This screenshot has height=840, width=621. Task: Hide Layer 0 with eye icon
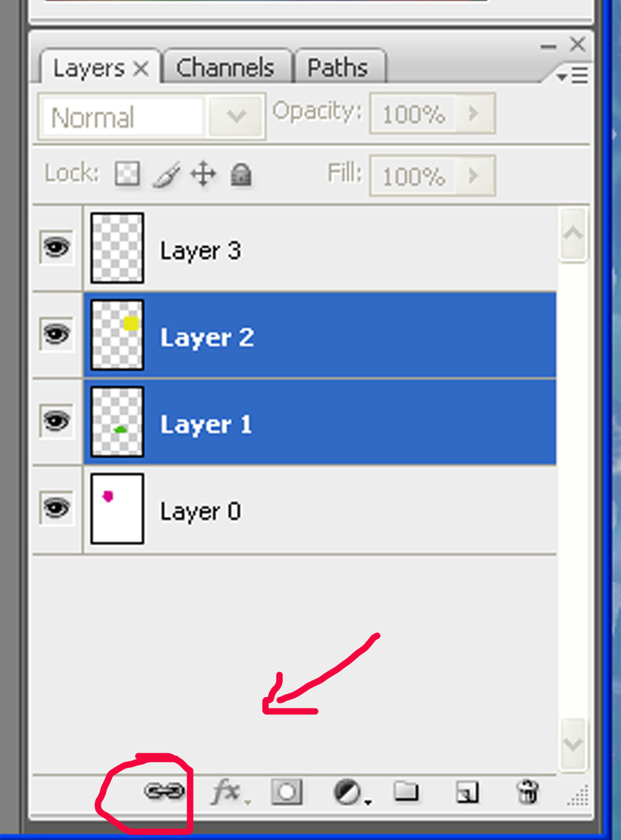coord(56,508)
